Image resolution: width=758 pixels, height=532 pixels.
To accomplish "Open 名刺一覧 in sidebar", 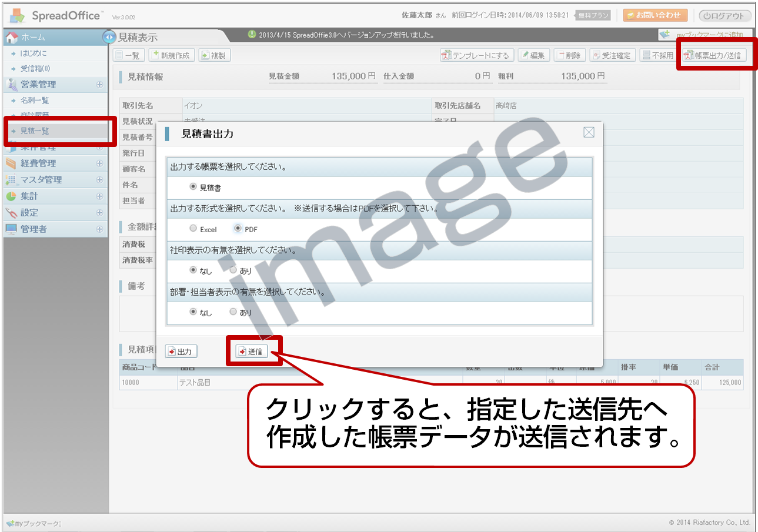I will tap(35, 101).
